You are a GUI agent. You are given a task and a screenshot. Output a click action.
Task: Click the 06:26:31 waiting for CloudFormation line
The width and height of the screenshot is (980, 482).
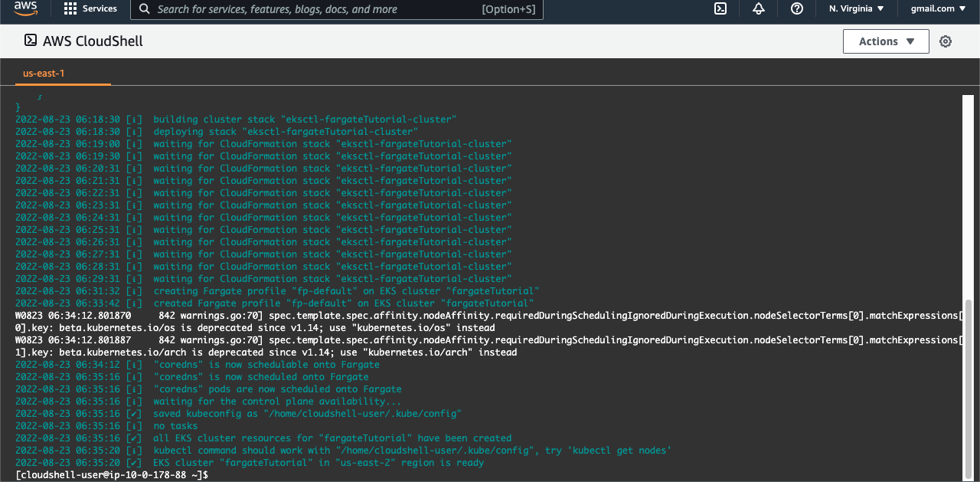[263, 242]
